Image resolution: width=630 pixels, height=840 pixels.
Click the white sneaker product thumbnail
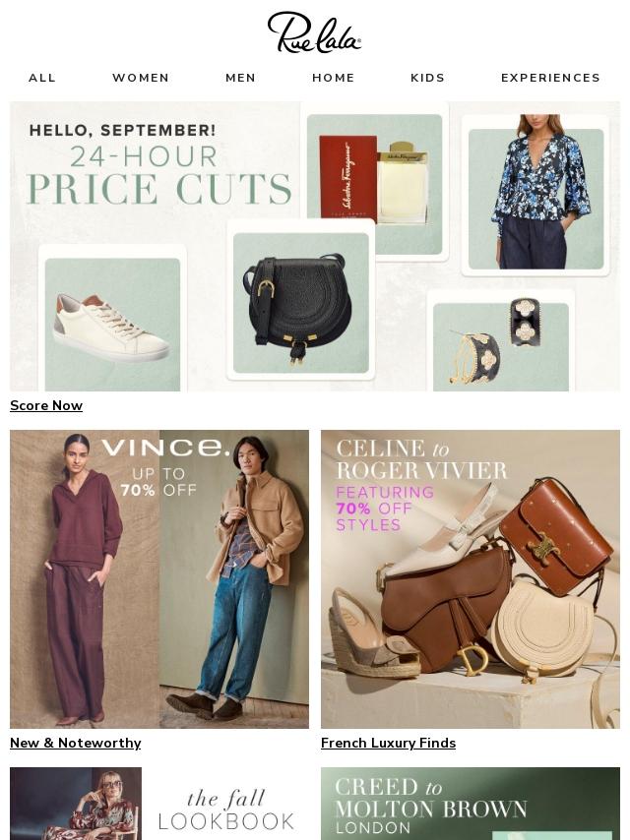112,320
